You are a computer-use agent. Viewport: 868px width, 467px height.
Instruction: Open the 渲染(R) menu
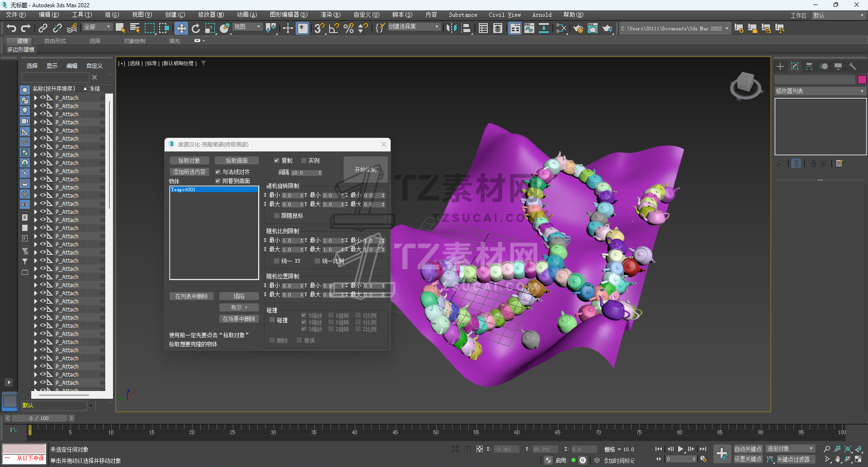[330, 15]
